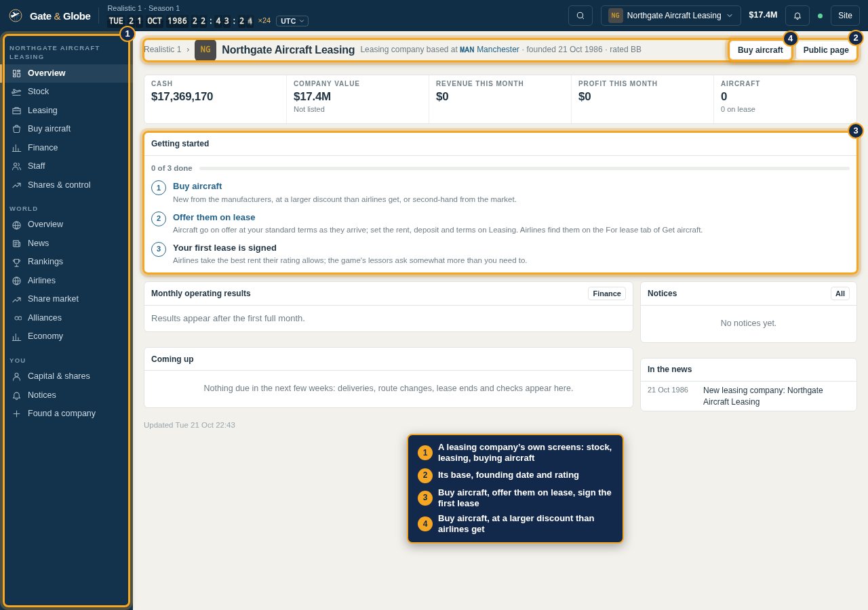868x610 pixels.
Task: Select Found a company in the sidebar
Action: pyautogui.click(x=66, y=413)
